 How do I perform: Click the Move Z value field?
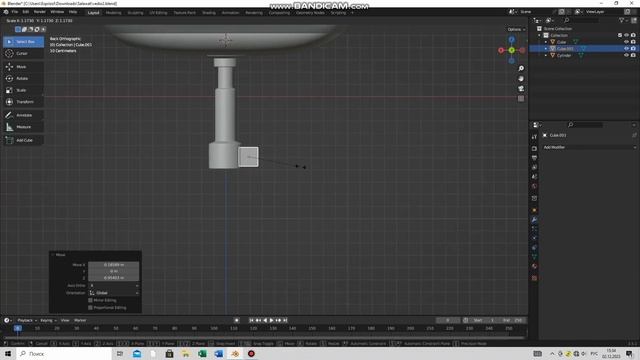(113, 278)
